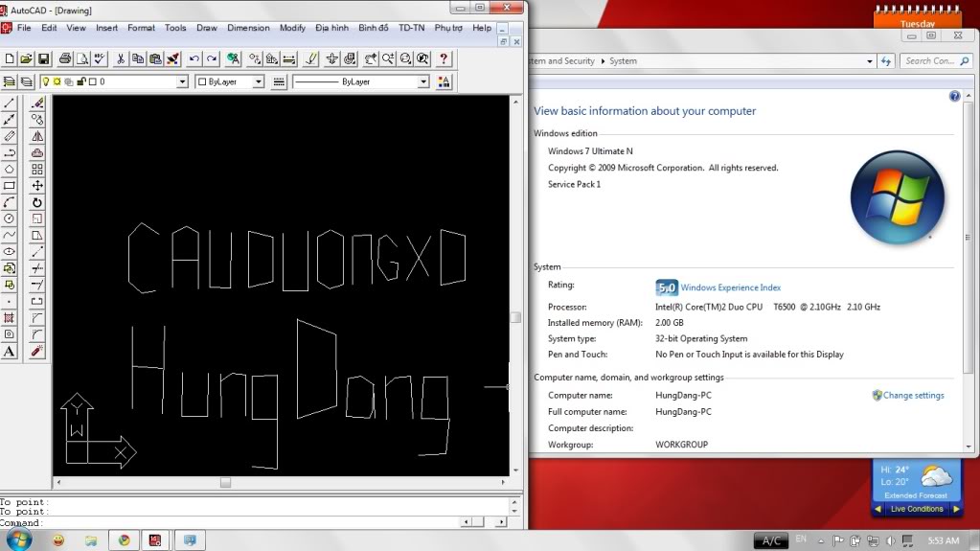The width and height of the screenshot is (980, 551).
Task: Select the Hatch tool
Action: (10, 318)
